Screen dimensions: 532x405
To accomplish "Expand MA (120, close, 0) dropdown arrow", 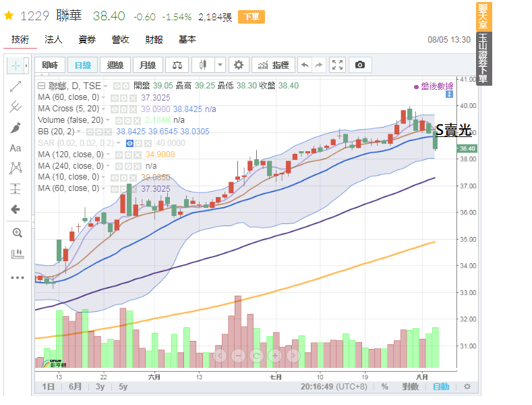I will click(x=108, y=155).
